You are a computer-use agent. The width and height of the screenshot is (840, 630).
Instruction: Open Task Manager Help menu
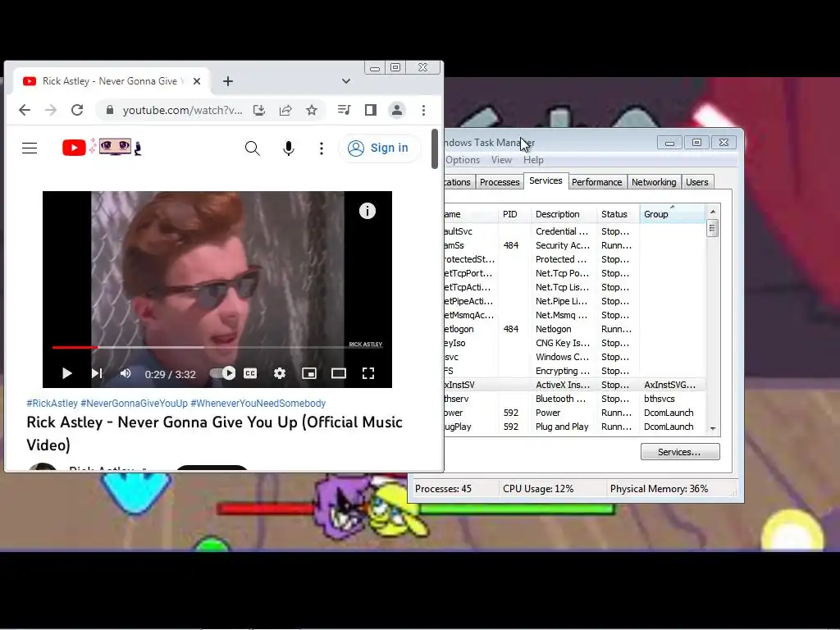click(x=533, y=160)
